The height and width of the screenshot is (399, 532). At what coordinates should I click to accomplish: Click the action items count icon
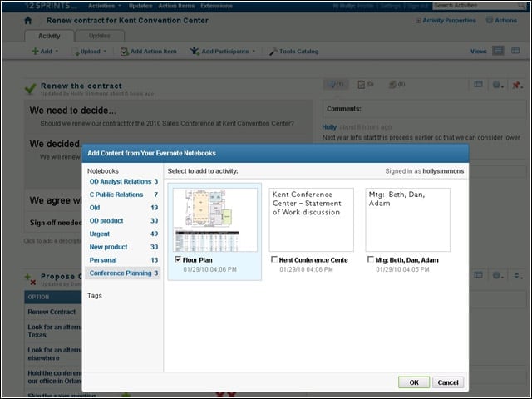[x=366, y=84]
